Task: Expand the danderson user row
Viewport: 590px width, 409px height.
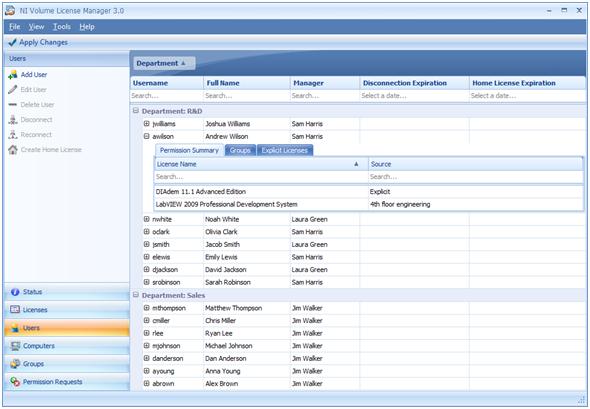Action: (x=147, y=358)
